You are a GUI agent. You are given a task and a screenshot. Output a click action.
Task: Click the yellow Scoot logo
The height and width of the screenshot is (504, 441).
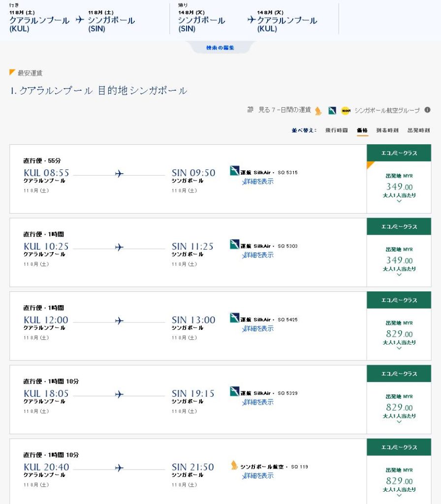tap(346, 111)
